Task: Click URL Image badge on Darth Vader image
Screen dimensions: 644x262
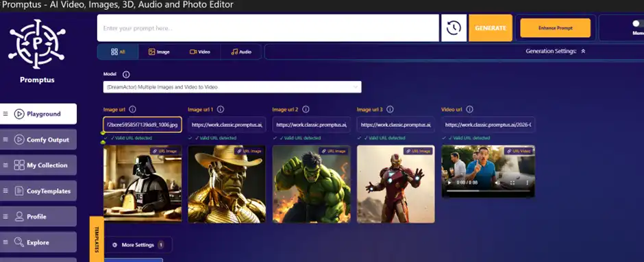Action: pyautogui.click(x=164, y=151)
